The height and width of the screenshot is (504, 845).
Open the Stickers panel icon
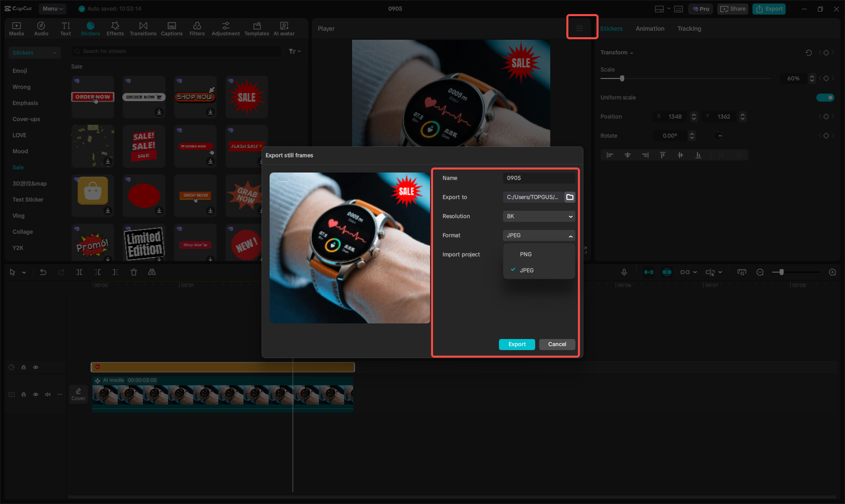pos(91,28)
